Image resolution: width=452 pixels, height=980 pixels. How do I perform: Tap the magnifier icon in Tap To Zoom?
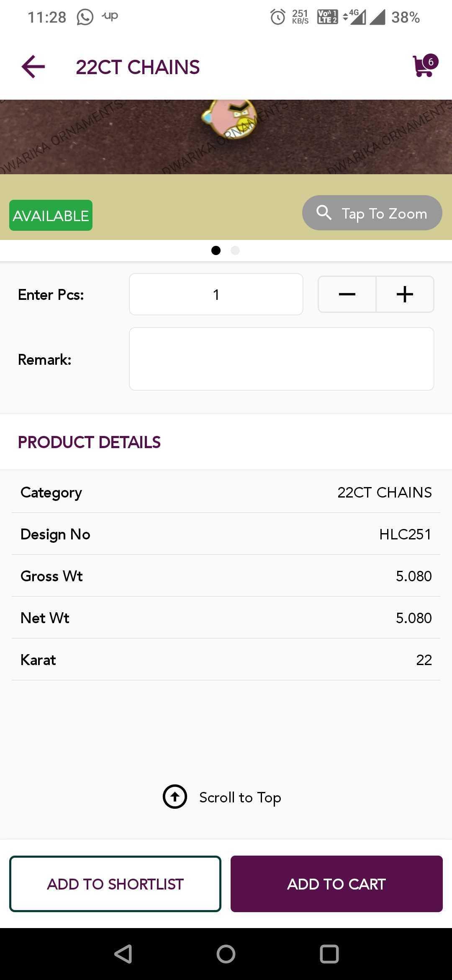pos(324,213)
